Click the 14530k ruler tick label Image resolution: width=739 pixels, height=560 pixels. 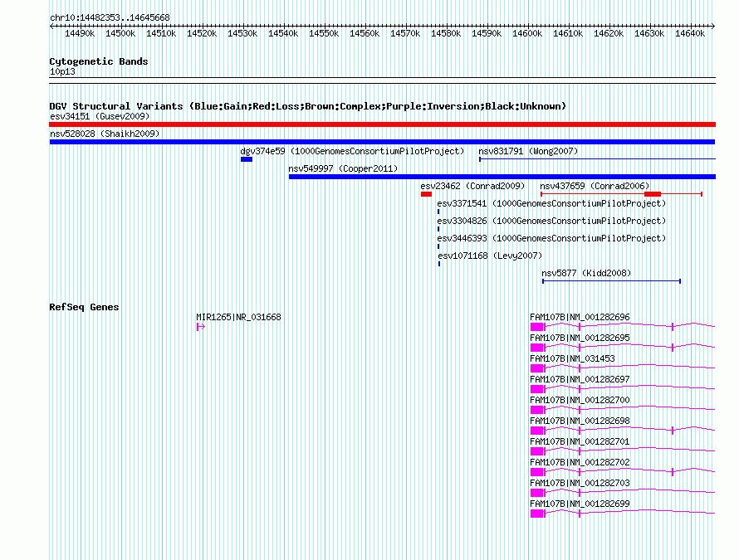pyautogui.click(x=242, y=33)
